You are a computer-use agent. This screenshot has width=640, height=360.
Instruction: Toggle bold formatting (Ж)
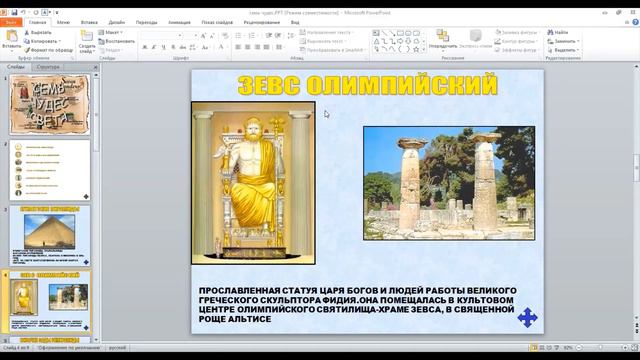click(x=144, y=47)
